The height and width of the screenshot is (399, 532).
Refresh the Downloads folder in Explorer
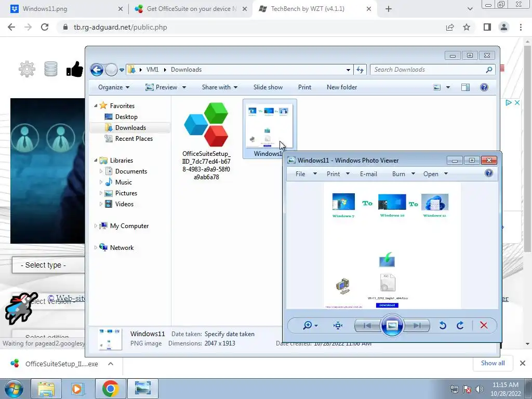(x=360, y=70)
